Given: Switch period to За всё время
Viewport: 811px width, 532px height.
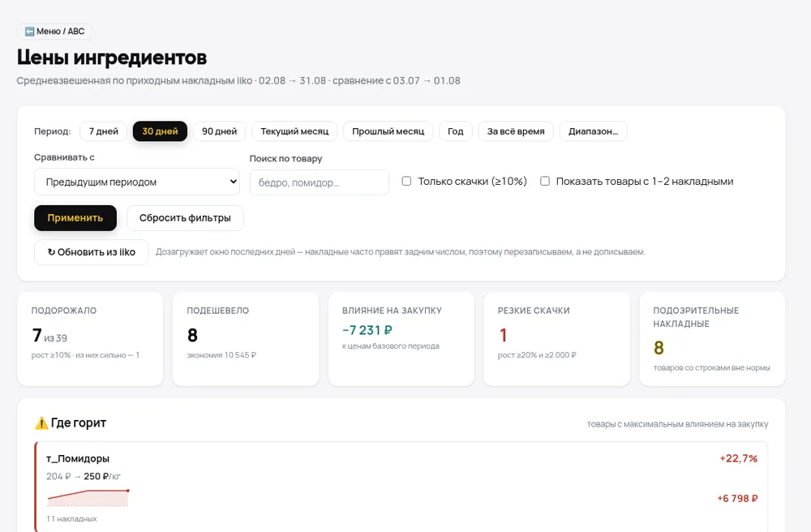Looking at the screenshot, I should tap(516, 131).
